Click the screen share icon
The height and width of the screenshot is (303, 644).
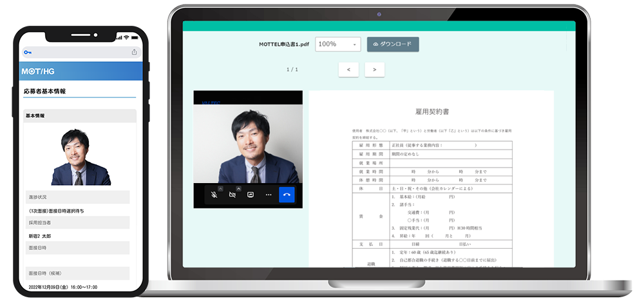pyautogui.click(x=250, y=194)
